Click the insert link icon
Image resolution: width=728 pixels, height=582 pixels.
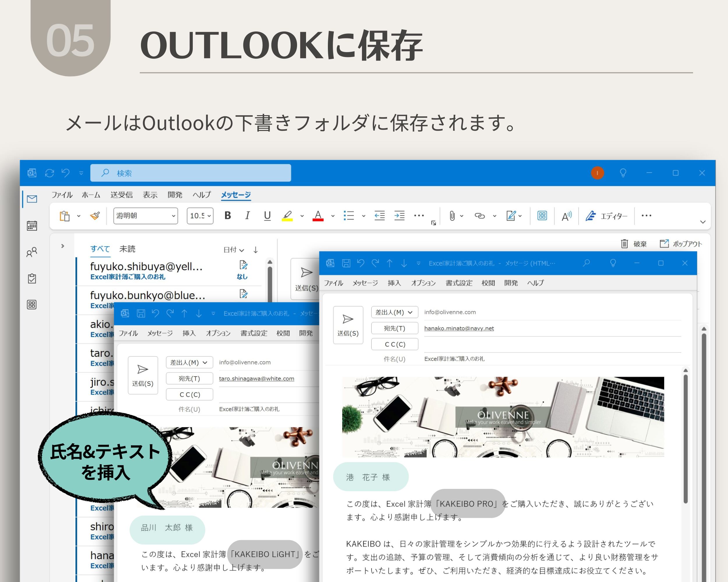point(480,216)
